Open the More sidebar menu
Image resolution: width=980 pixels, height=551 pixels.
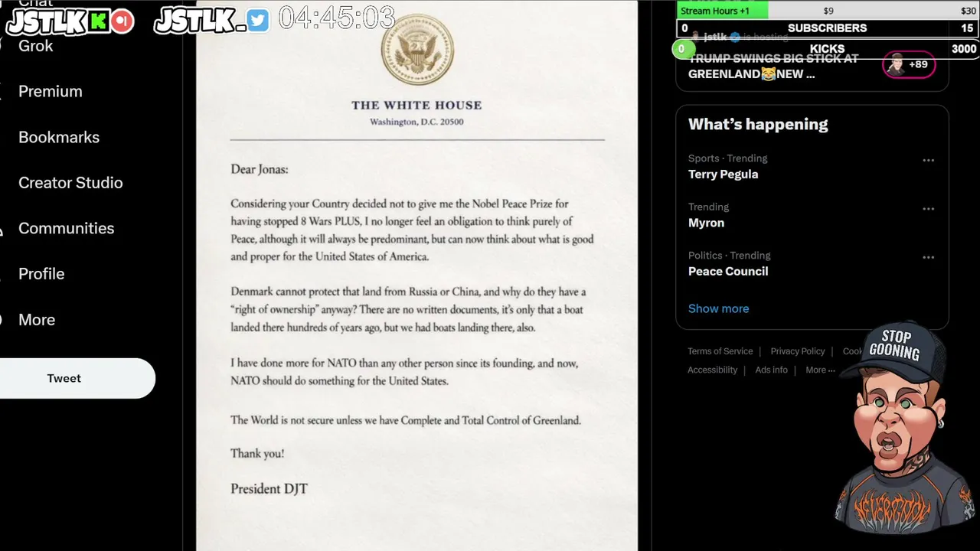[37, 320]
